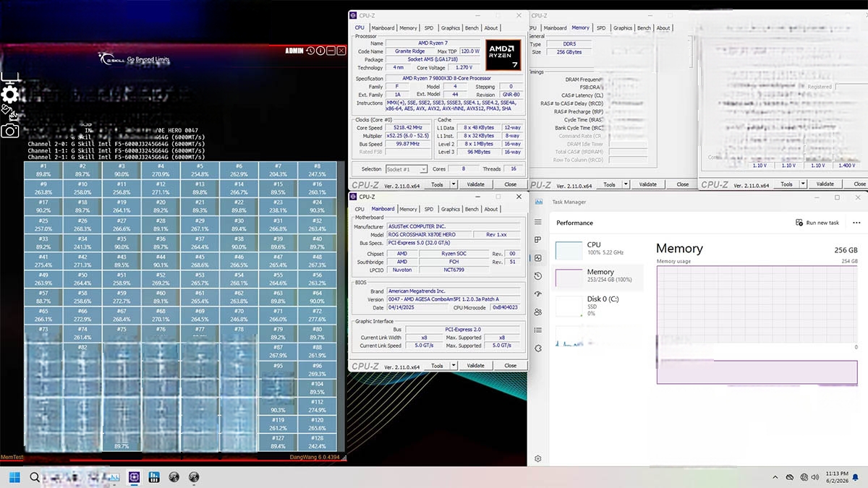868x488 pixels.
Task: Open Users icon in Task Manager sidebar
Action: [x=538, y=312]
